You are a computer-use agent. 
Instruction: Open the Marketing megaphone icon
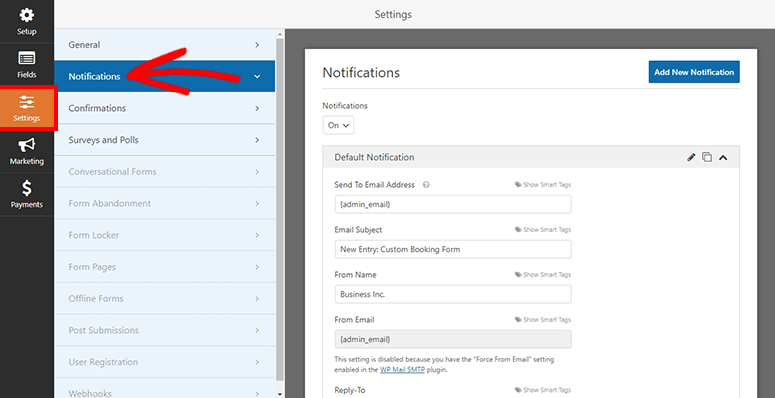tap(27, 145)
